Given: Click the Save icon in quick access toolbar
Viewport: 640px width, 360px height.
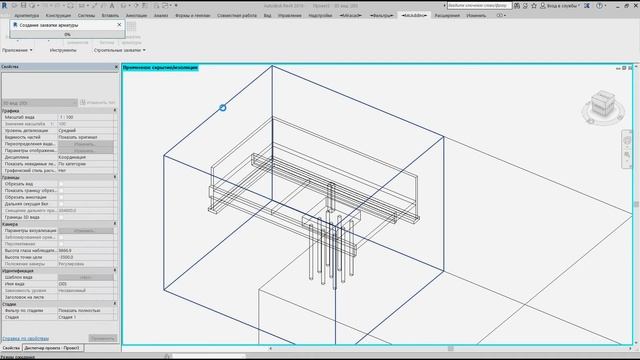Looking at the screenshot, I should (23, 6).
